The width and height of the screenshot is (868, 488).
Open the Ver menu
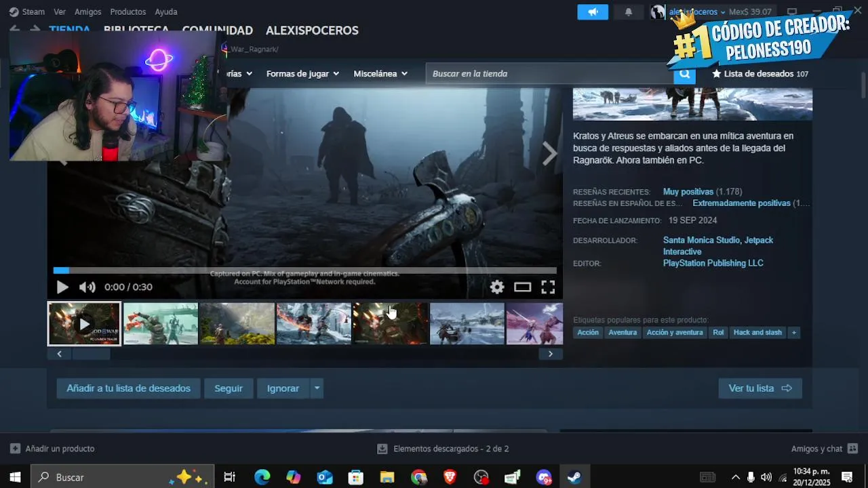(60, 12)
